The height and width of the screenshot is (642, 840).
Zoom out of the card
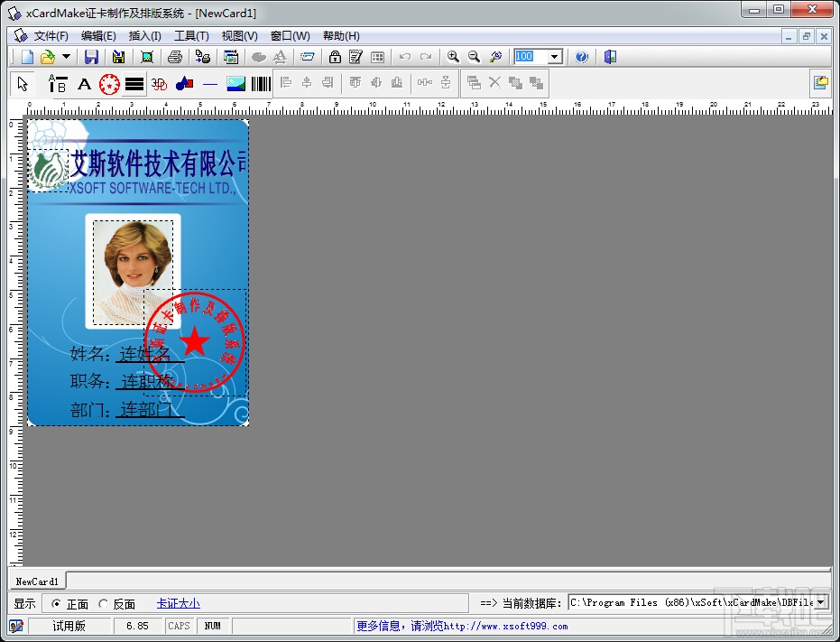pos(474,57)
